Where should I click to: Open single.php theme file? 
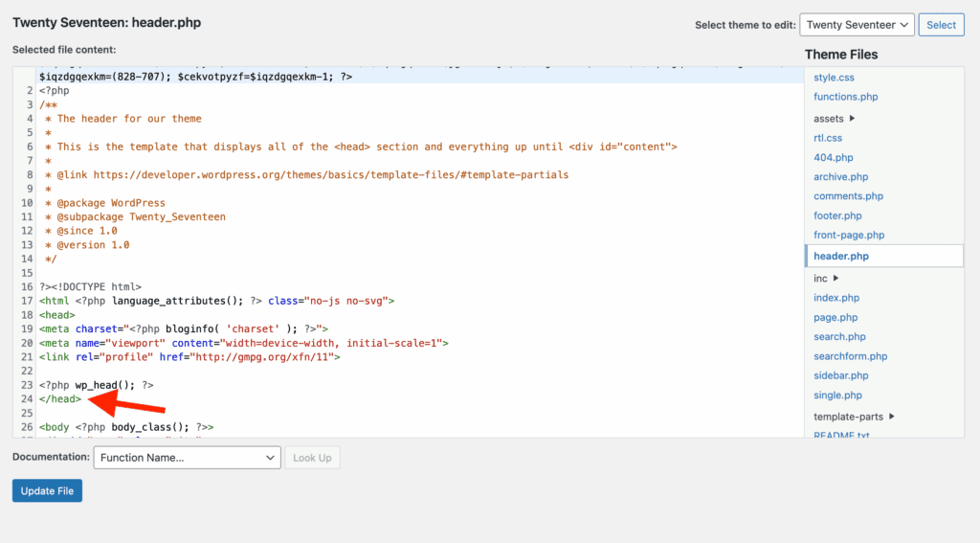837,396
